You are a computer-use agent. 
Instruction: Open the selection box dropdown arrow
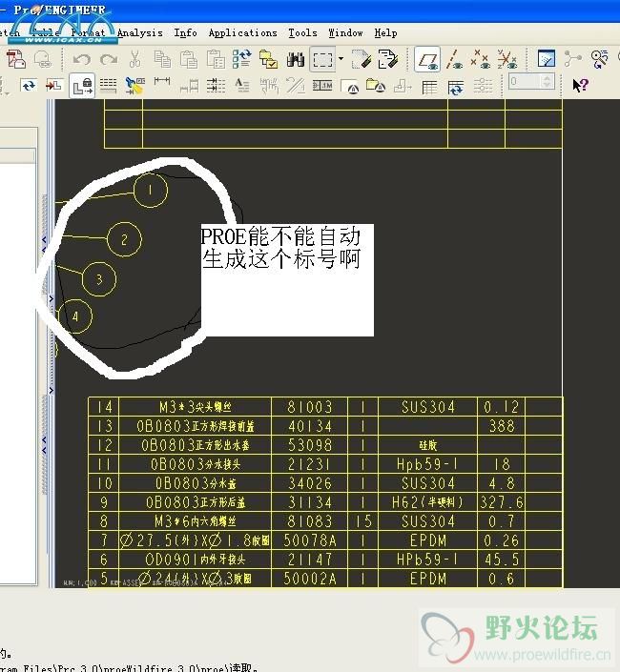pyautogui.click(x=341, y=58)
